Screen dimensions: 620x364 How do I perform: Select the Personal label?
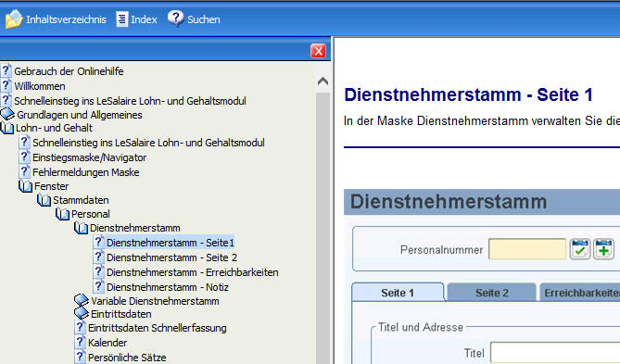[x=91, y=214]
